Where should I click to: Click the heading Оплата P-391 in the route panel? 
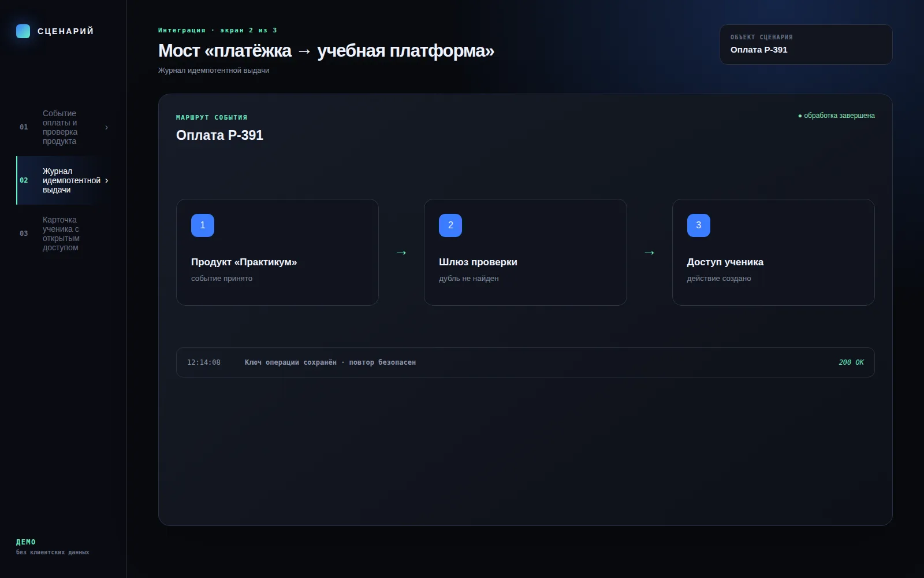pos(219,135)
